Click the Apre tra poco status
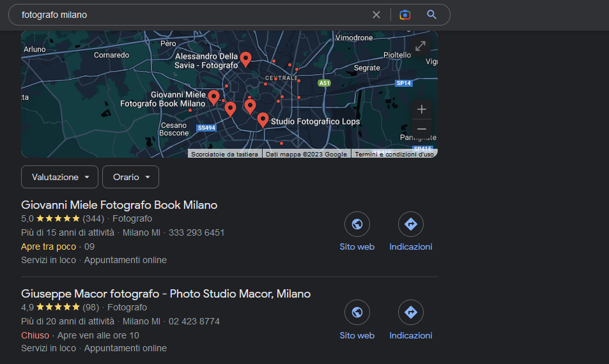Viewport: 609px width, 364px height. [x=49, y=246]
